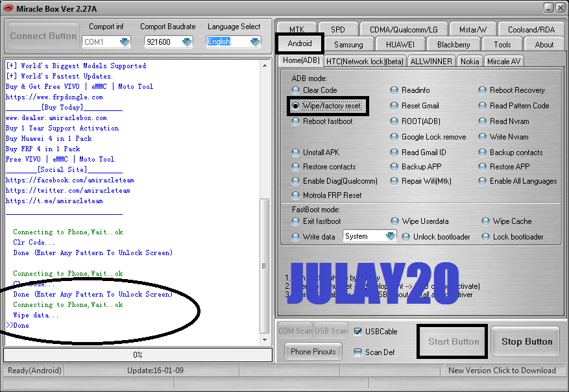Click the COM Scan button
Screen dimensions: 569x392
(x=295, y=330)
